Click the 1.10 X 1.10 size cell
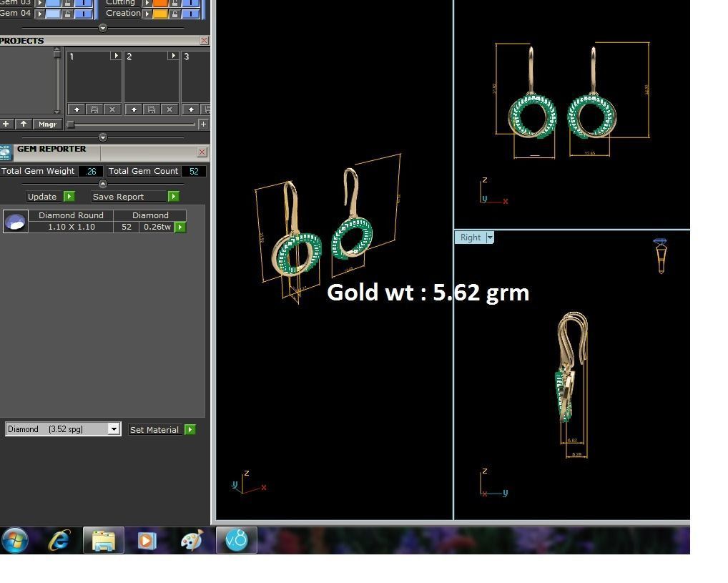The height and width of the screenshot is (583, 728). pyautogui.click(x=71, y=227)
